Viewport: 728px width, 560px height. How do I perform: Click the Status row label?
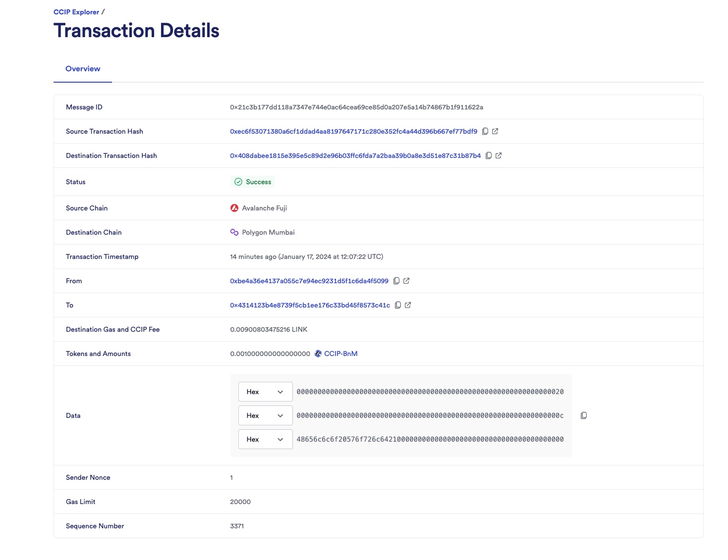tap(76, 182)
